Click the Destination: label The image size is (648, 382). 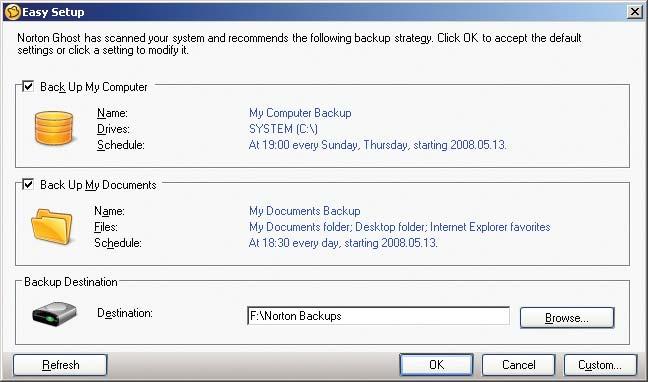[125, 313]
